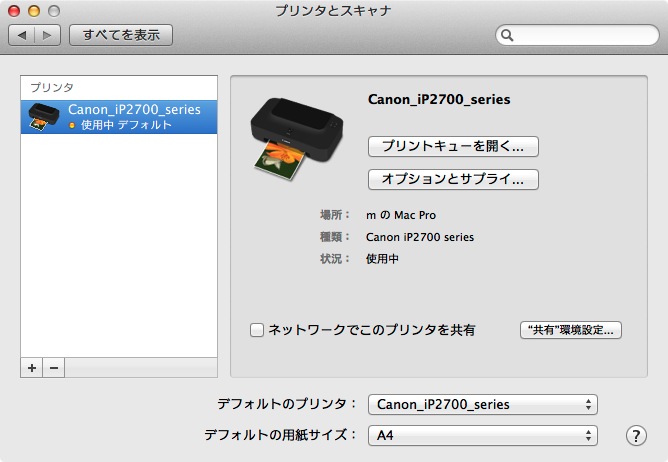Click the yellow minimize window button
The height and width of the screenshot is (462, 668).
point(32,10)
